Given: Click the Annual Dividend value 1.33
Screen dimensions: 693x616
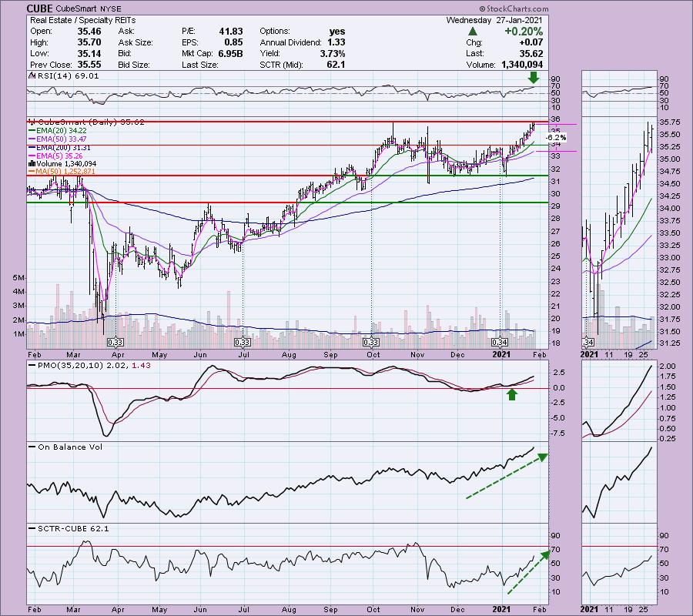Looking at the screenshot, I should (x=336, y=42).
